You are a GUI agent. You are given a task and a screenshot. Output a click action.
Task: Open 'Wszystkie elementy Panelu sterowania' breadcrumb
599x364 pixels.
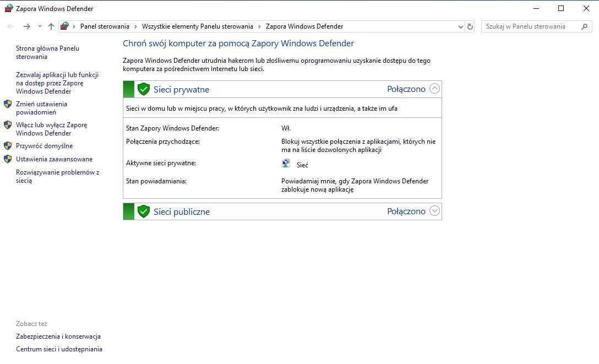pos(198,26)
